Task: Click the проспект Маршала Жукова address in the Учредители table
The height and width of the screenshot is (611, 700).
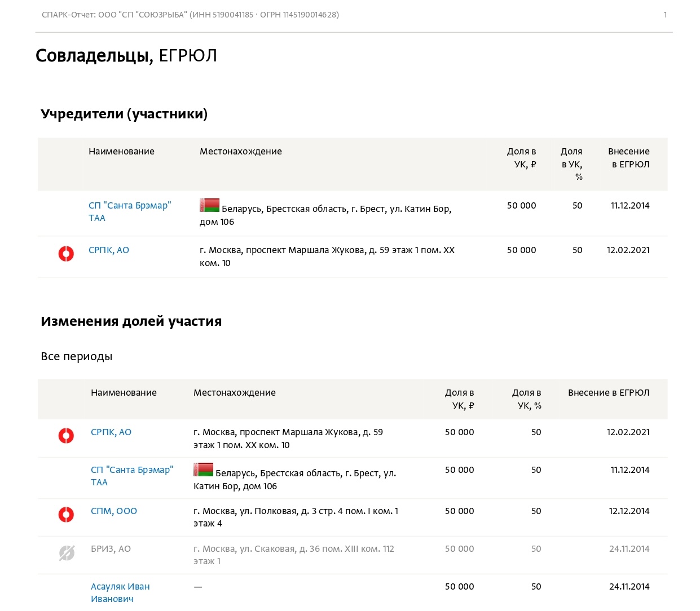Action: 327,256
